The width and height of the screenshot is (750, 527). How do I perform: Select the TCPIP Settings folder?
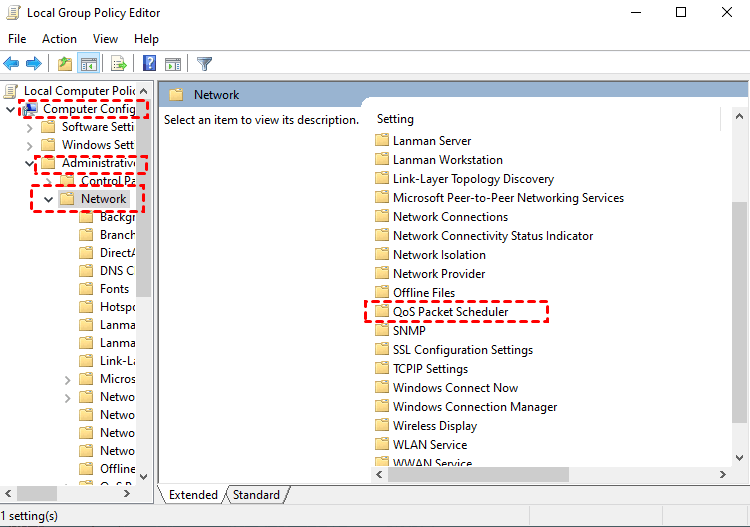430,369
